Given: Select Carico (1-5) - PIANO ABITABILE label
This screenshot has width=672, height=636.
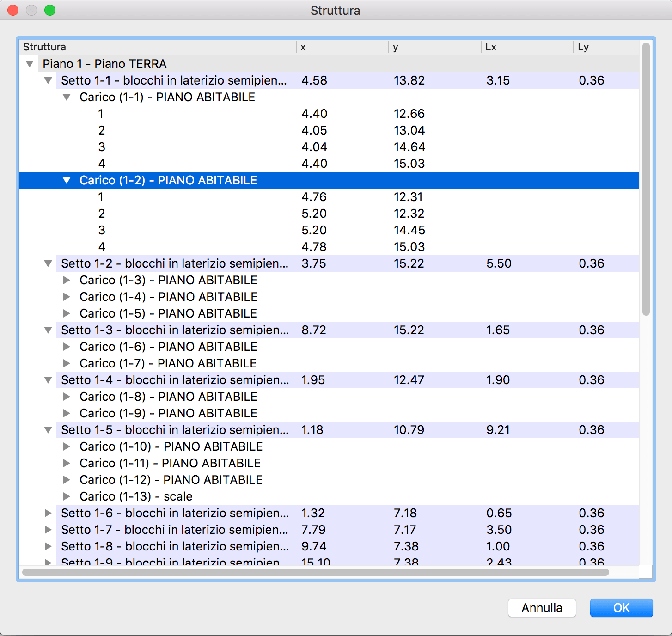Looking at the screenshot, I should (x=168, y=313).
